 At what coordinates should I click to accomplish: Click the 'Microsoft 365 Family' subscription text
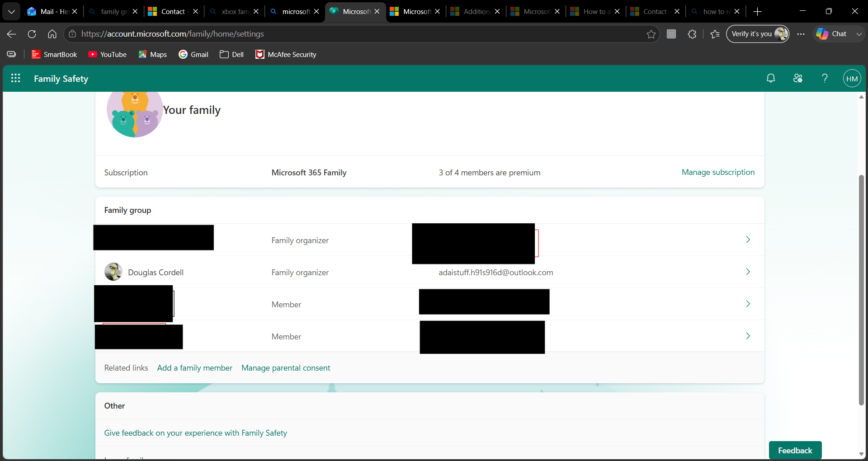[309, 173]
